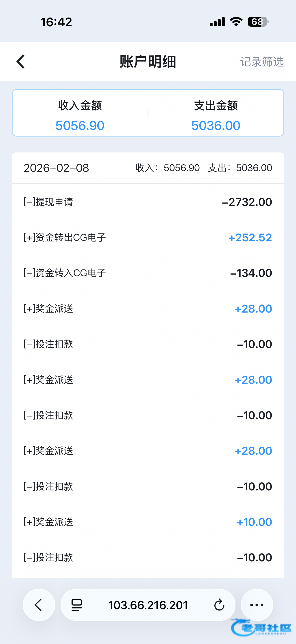Tap the battery indicator in status bar

point(258,22)
